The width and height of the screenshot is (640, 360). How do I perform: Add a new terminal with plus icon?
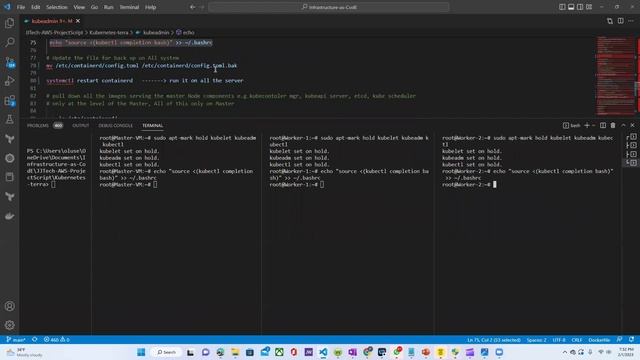tap(587, 125)
